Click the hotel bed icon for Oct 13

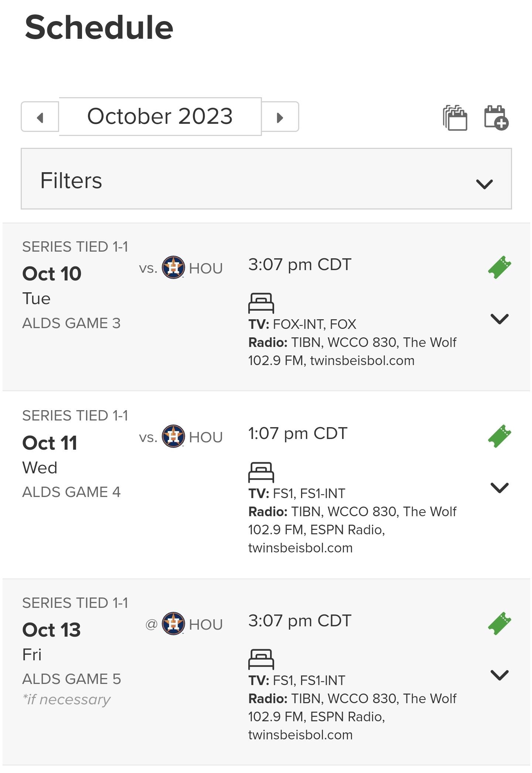click(261, 659)
